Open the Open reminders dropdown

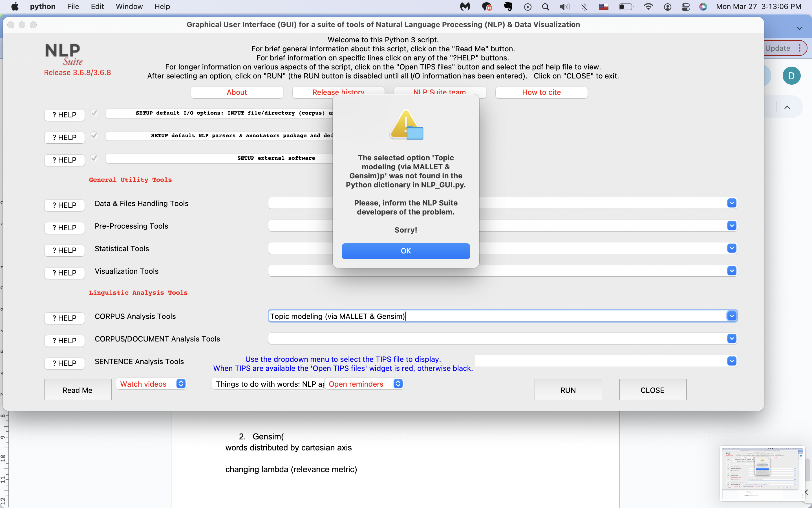point(364,384)
